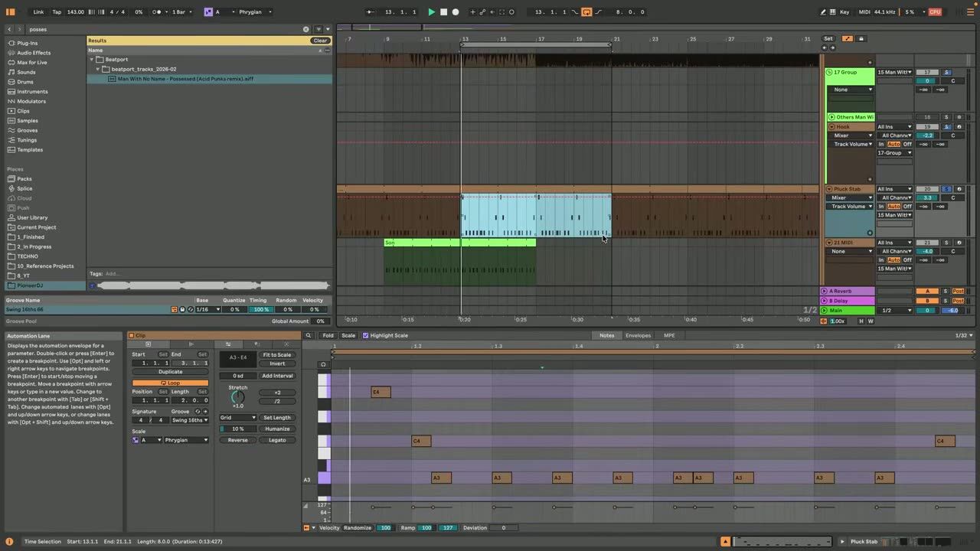
Task: Hot-swap the clip groove
Action: point(197,412)
